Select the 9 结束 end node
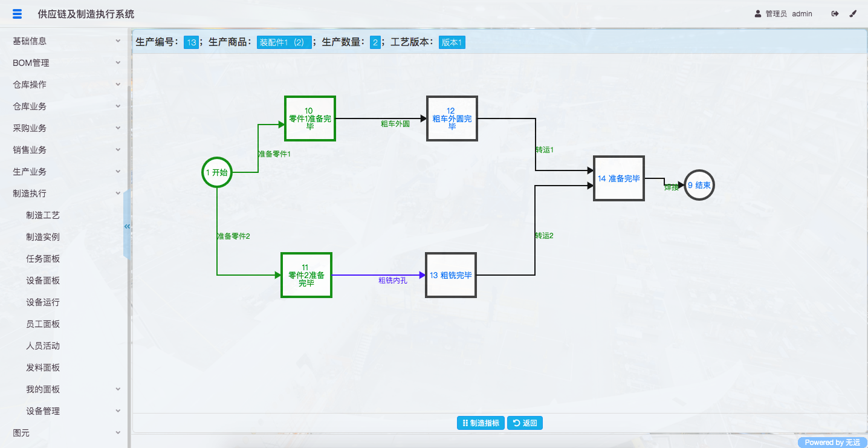 click(699, 186)
